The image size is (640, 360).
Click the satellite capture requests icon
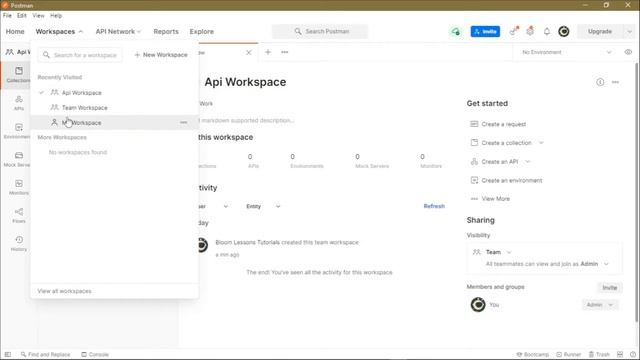513,31
